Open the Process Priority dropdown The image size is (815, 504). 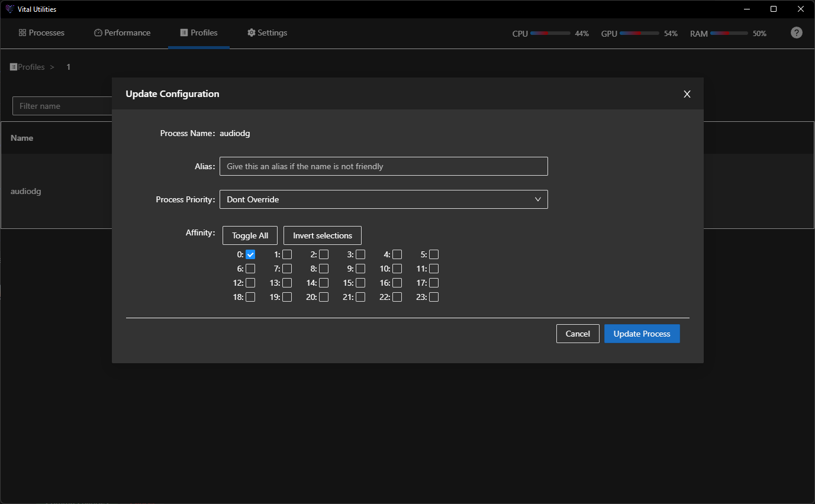(384, 199)
